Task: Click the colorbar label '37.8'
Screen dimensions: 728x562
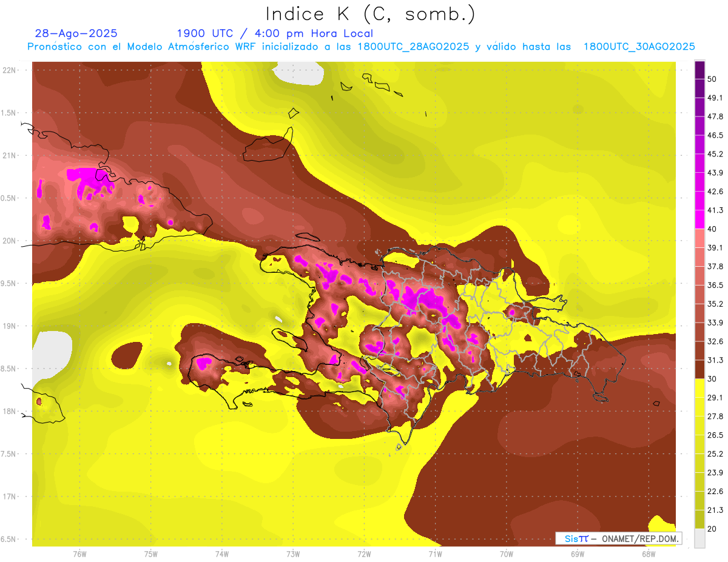Action: [x=715, y=266]
